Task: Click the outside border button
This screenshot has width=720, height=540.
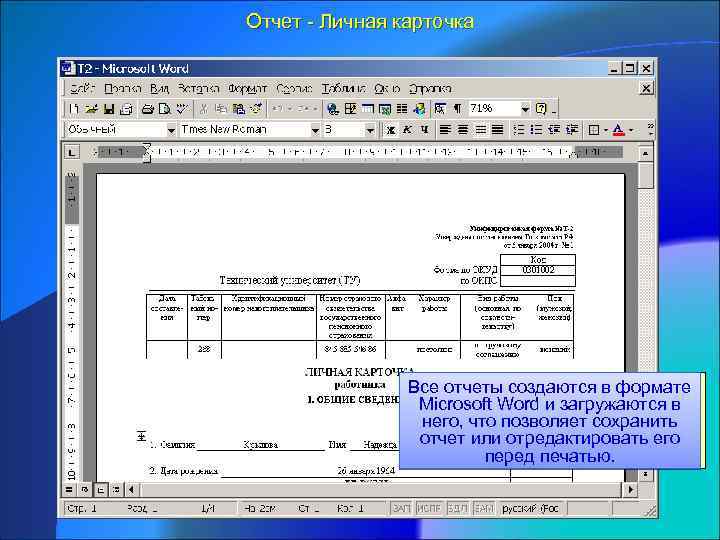Action: pos(593,130)
